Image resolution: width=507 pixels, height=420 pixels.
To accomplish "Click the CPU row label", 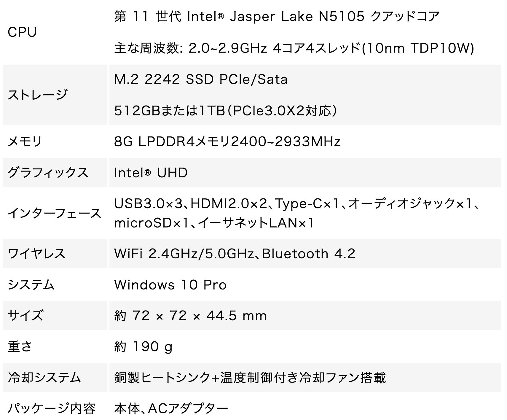I will click(22, 32).
